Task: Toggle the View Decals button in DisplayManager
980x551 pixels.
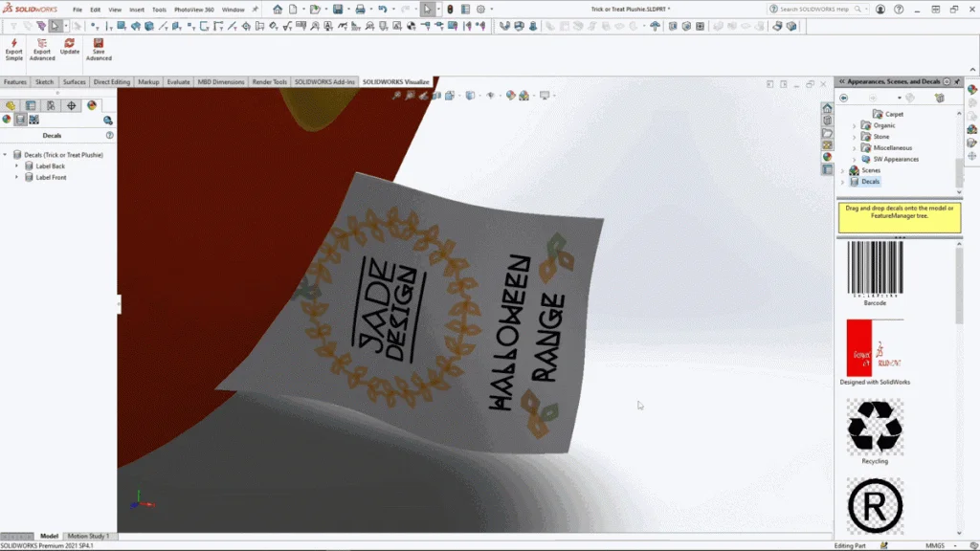Action: (x=20, y=120)
